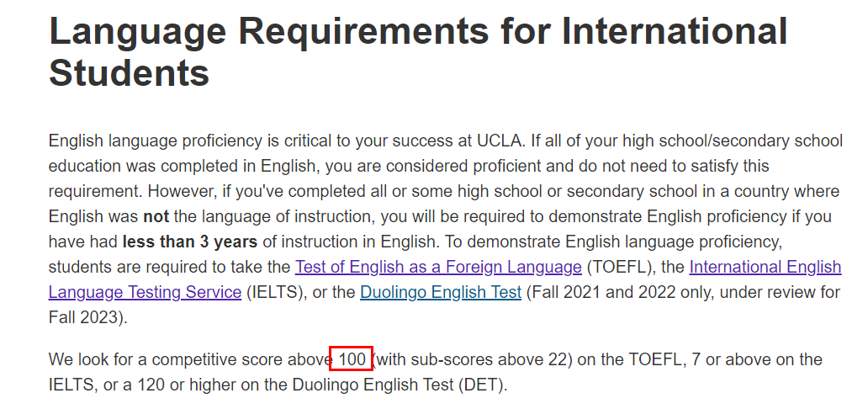Image resolution: width=868 pixels, height=409 pixels.
Task: Open the Duolingo English Test link
Action: pos(441,292)
